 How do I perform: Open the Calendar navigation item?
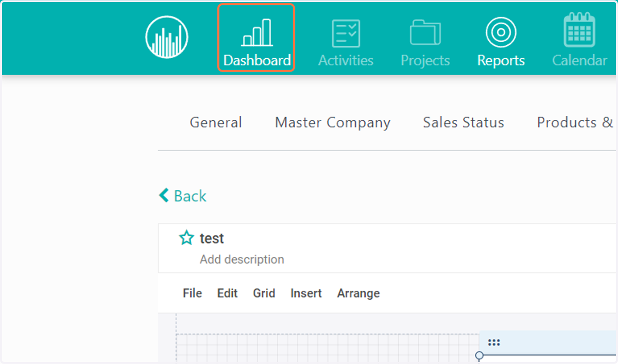[579, 40]
